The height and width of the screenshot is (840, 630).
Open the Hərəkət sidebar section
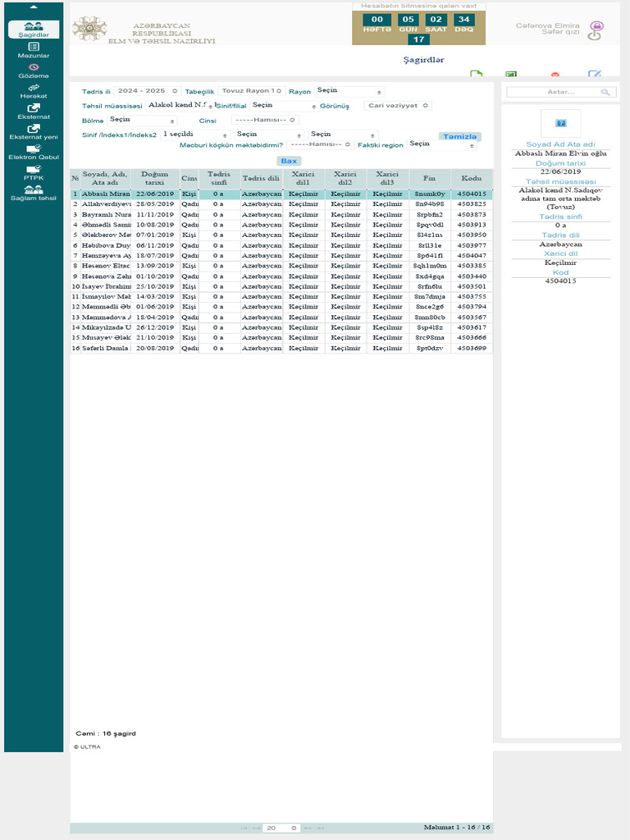pos(33,91)
